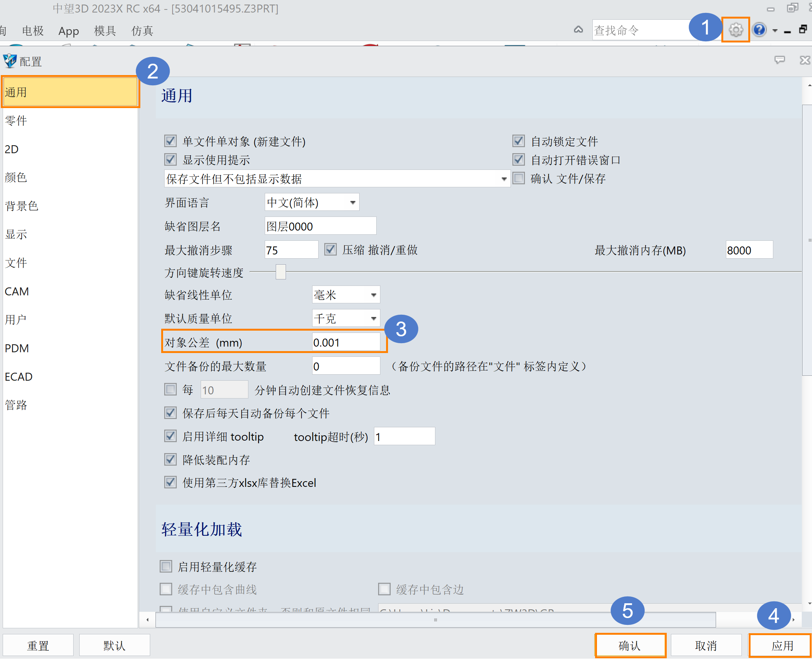This screenshot has width=812, height=659.
Task: Close the 配置 dialog
Action: [x=804, y=60]
